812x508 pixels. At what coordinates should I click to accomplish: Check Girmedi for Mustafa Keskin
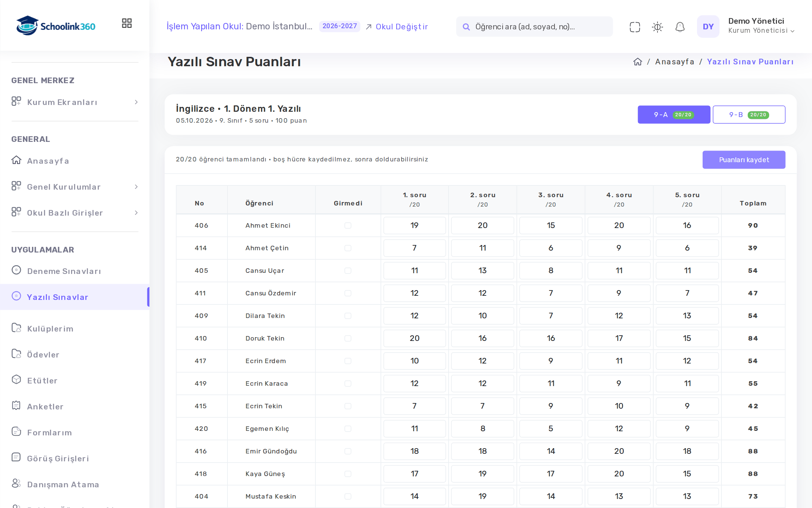coord(348,496)
